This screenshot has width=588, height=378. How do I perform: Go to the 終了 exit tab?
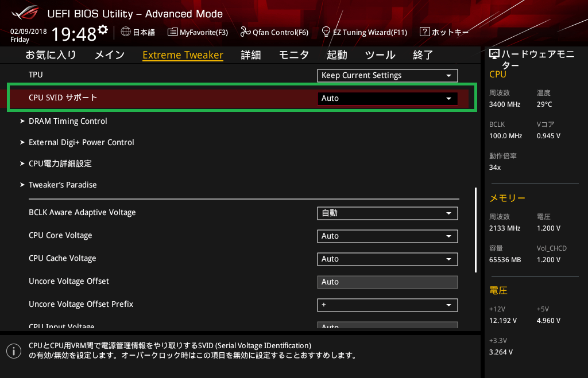click(423, 55)
